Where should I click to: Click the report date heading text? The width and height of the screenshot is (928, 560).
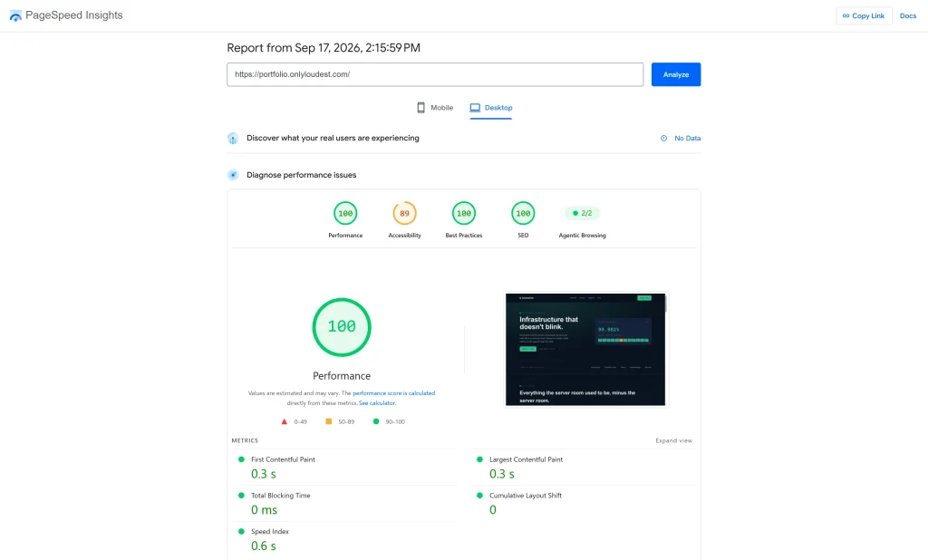tap(324, 48)
